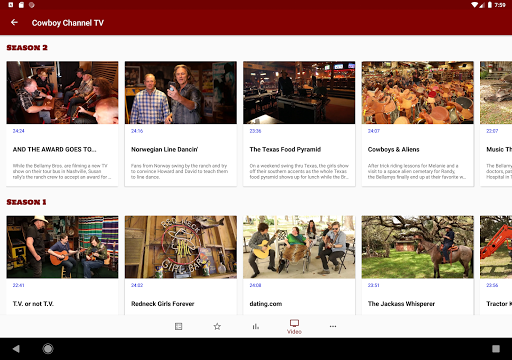Tap the Android back navigation button
Screen dimensions: 512x360
pos(16,349)
